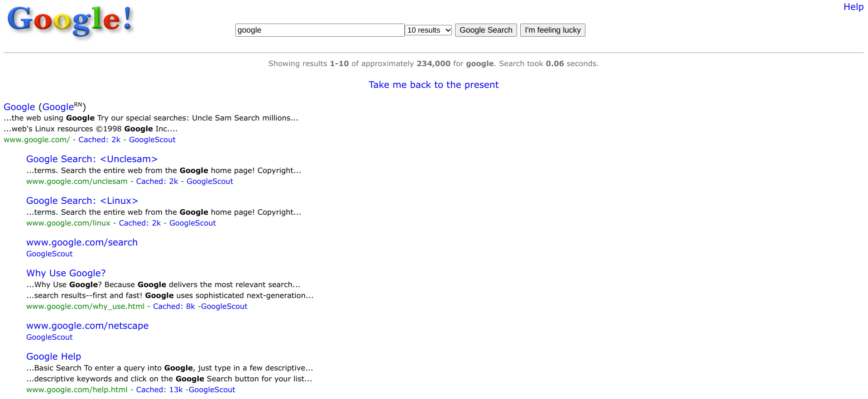Open 'Cached: 2k' for www.google.com/
The image size is (868, 399).
[100, 140]
